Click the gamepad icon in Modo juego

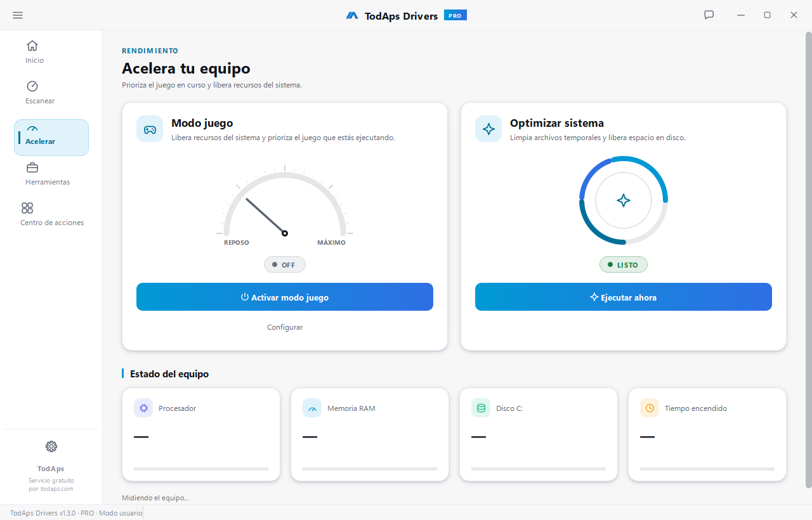tap(150, 129)
